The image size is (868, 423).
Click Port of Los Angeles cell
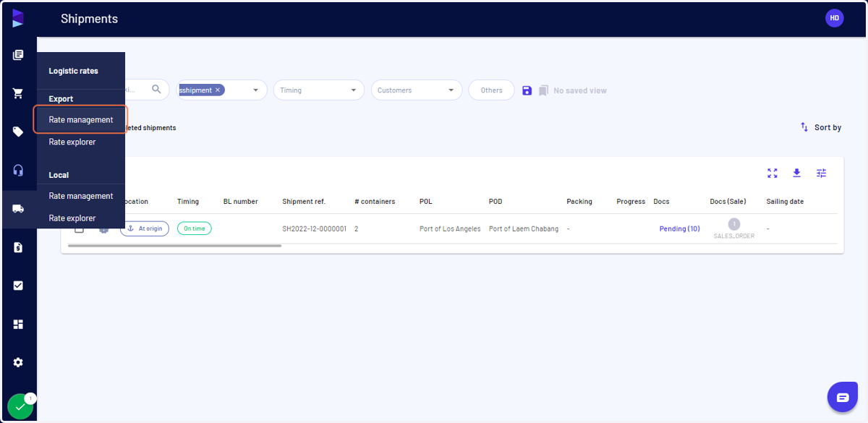point(450,228)
